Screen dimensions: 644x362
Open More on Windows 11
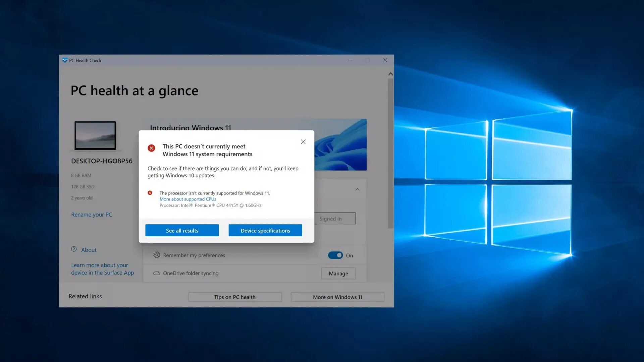pyautogui.click(x=337, y=297)
